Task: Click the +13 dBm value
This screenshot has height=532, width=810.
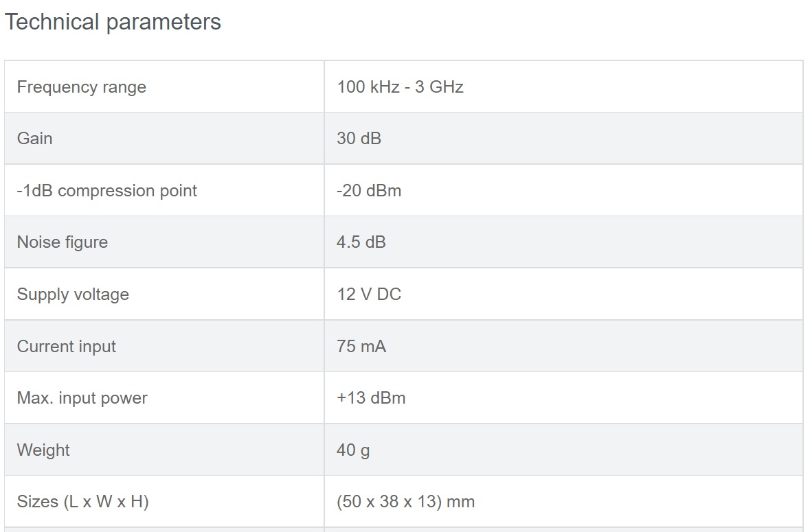Action: 371,398
